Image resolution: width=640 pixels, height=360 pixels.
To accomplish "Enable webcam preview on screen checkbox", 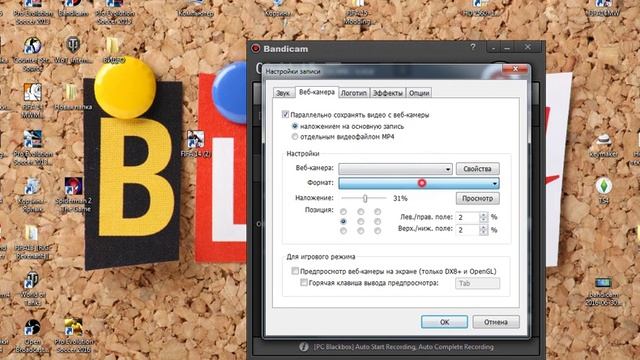I will pyautogui.click(x=295, y=271).
